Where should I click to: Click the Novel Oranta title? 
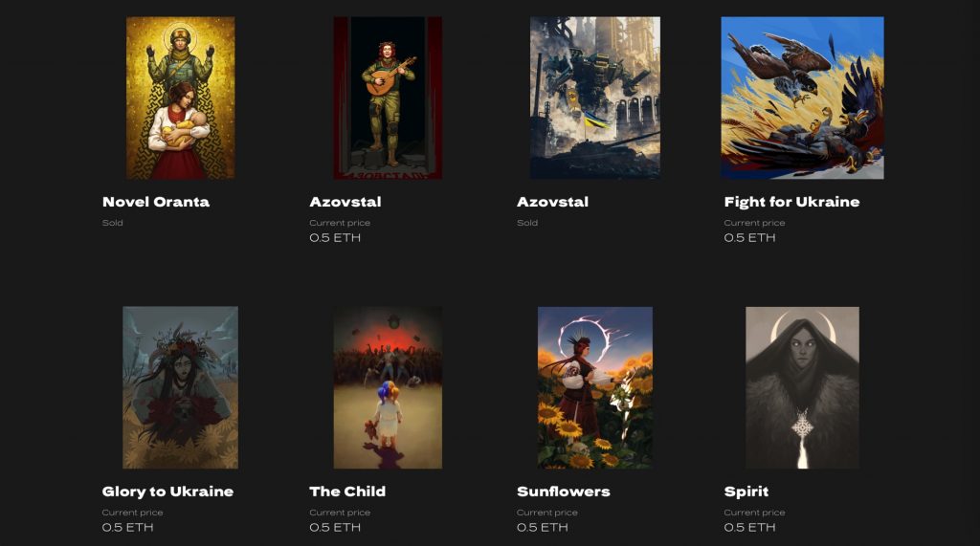[x=156, y=202]
